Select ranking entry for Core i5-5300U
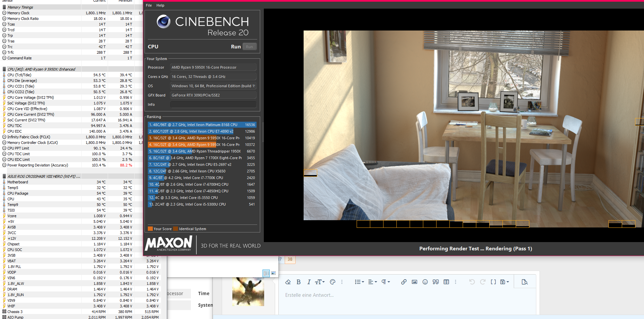This screenshot has width=644, height=319. tap(202, 204)
